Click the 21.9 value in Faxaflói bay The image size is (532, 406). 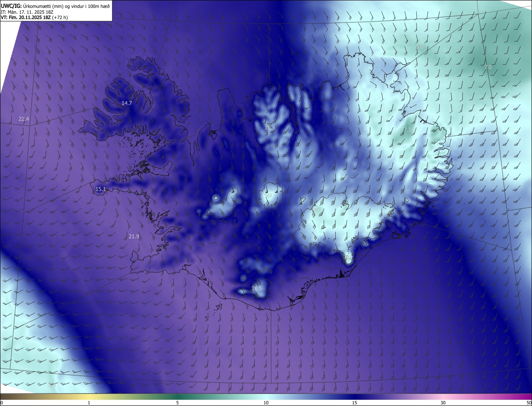pyautogui.click(x=134, y=236)
